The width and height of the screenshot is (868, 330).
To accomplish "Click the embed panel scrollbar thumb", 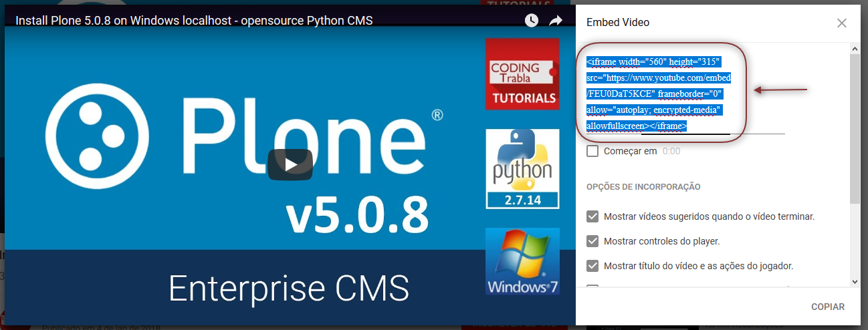I will [x=855, y=129].
